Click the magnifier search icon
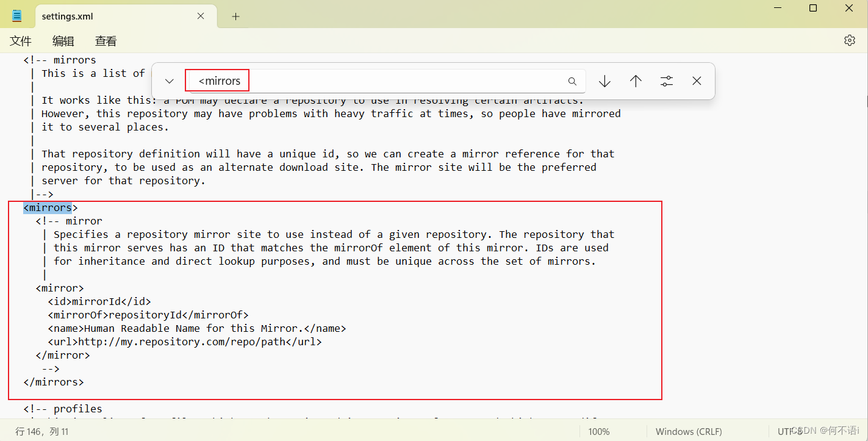Image resolution: width=868 pixels, height=441 pixels. pyautogui.click(x=572, y=81)
